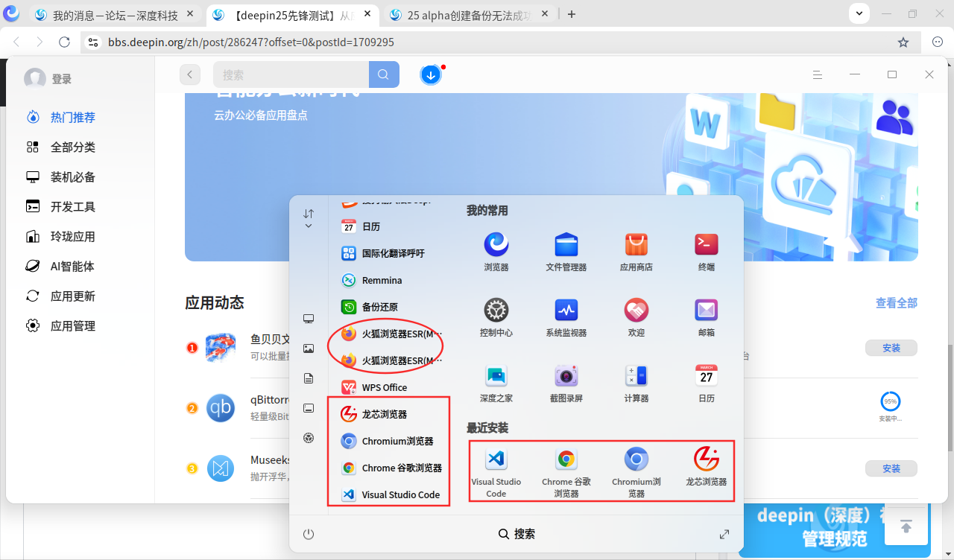
Task: Click the page back-to-top arrow button
Action: coord(906,526)
